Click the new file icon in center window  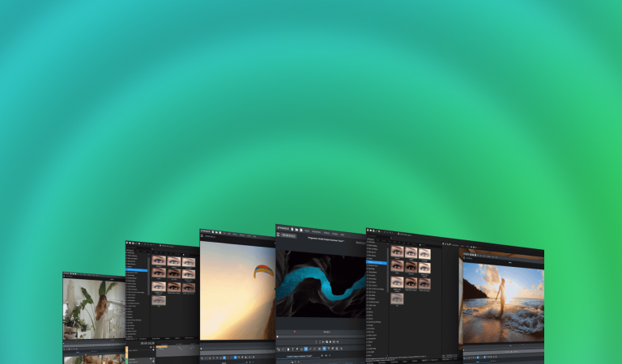(292, 229)
